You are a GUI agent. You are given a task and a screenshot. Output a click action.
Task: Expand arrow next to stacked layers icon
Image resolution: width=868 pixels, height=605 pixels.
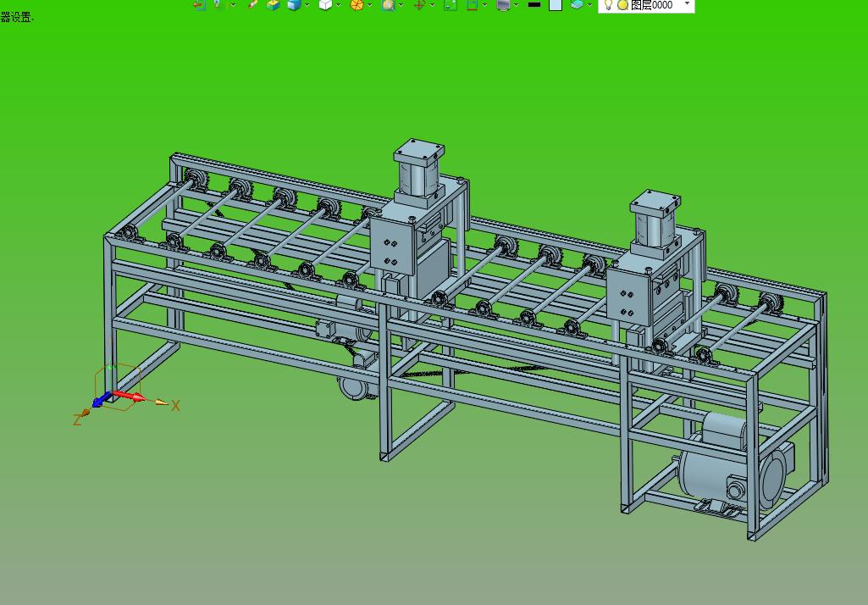(x=589, y=4)
